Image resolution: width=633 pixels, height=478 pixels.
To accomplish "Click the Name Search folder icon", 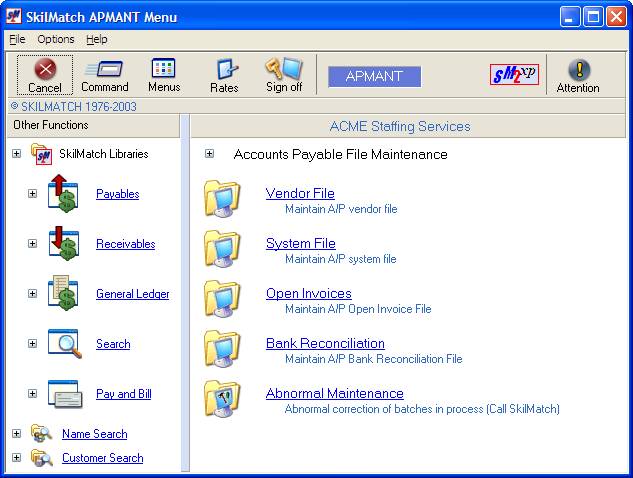I will pos(42,434).
